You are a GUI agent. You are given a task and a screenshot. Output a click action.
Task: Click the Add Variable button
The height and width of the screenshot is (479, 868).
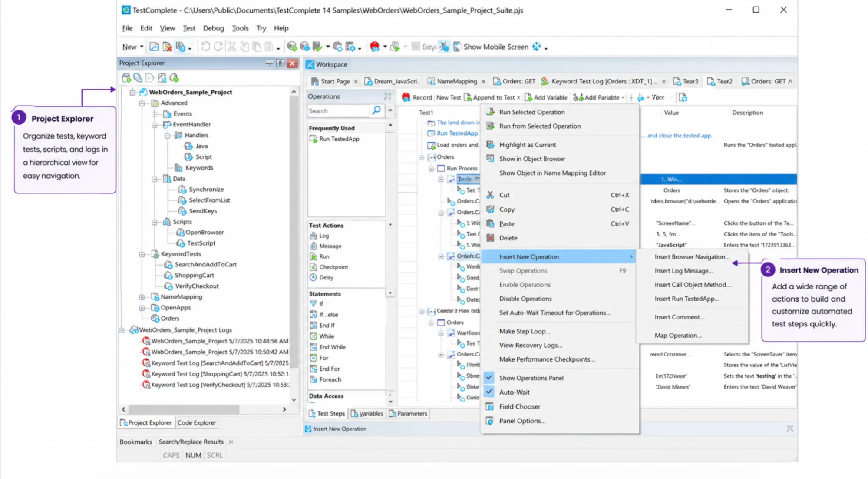coord(546,97)
